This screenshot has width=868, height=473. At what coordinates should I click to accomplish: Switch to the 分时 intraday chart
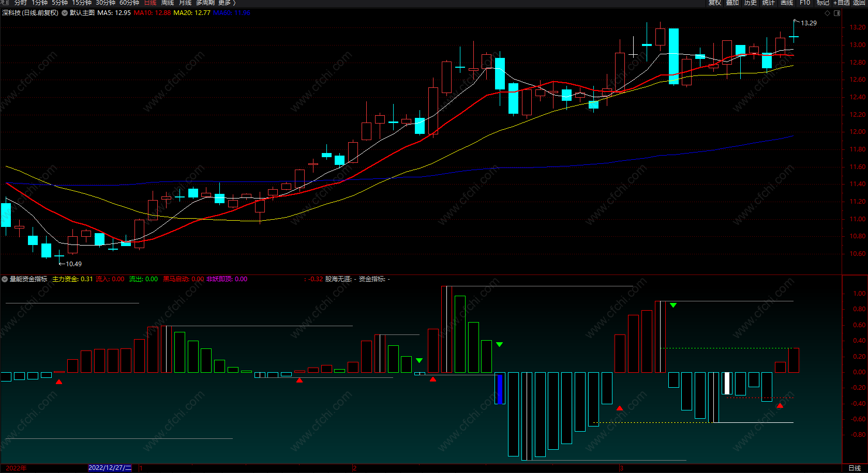point(21,3)
